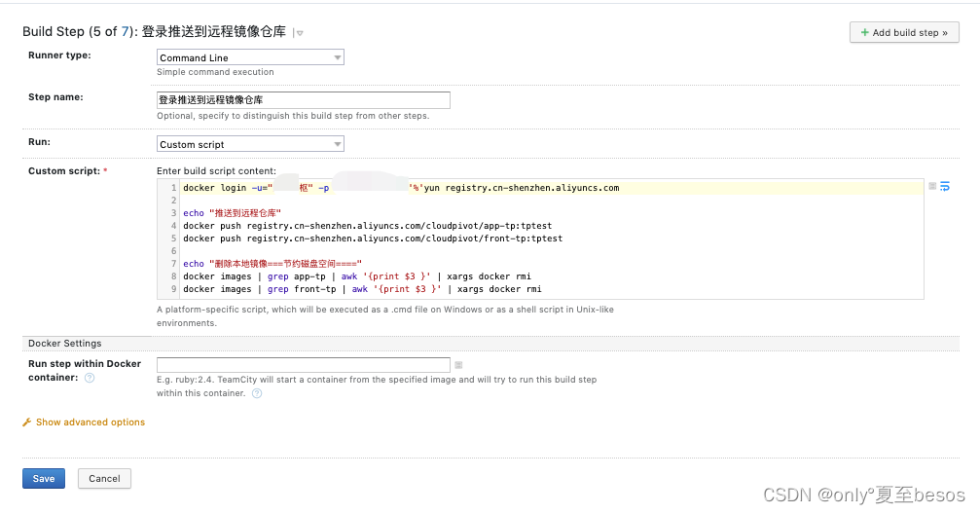
Task: Click the parameter picker icon beside script editor
Action: click(x=932, y=186)
